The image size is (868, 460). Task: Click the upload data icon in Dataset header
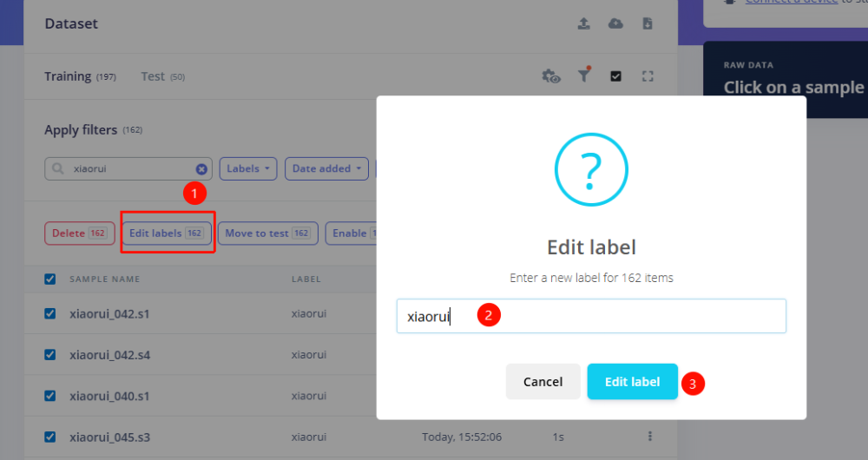pos(584,24)
